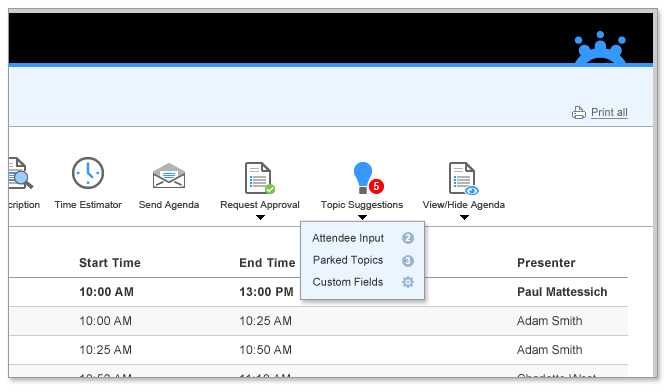Click the red 5 notification badge
Viewport: 667px width, 392px height.
click(x=376, y=186)
